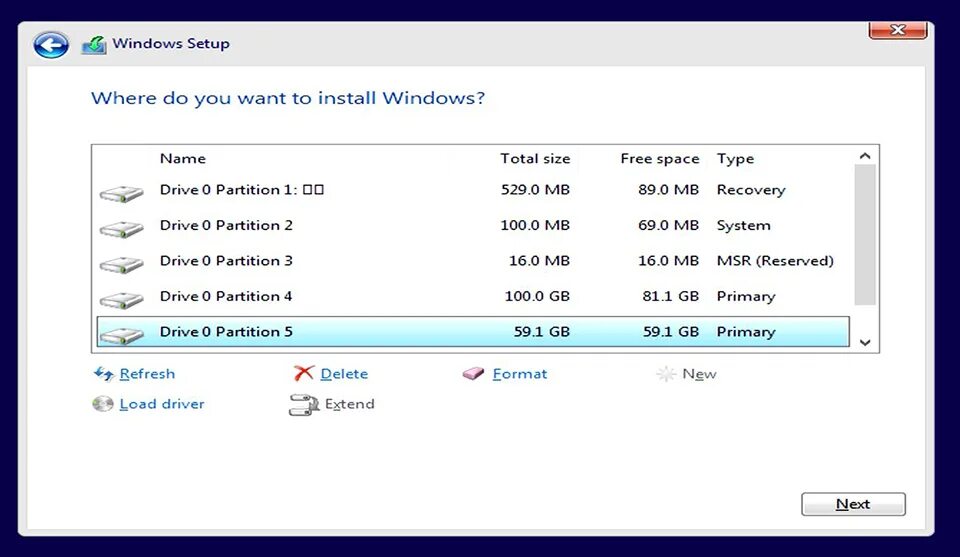This screenshot has width=960, height=557.
Task: Click the 100.0 MB total size value
Action: click(x=535, y=225)
